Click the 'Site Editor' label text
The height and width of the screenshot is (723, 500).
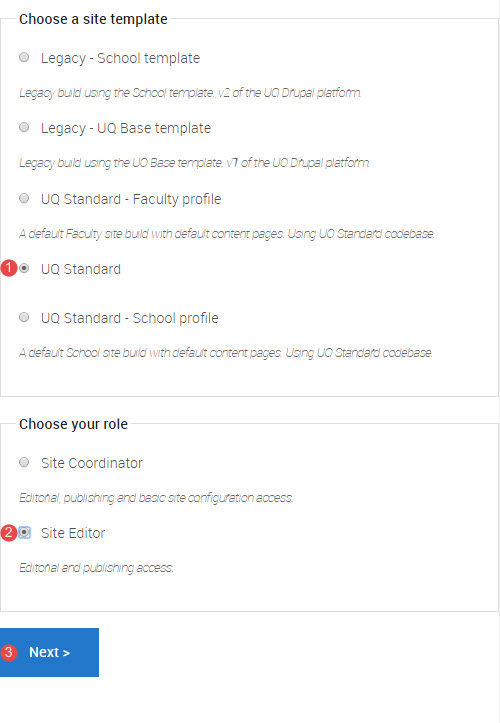[x=73, y=533]
